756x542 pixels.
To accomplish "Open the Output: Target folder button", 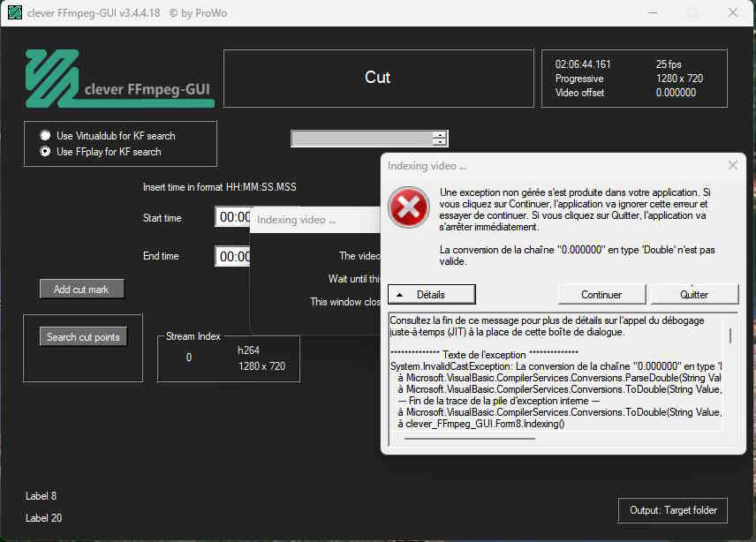I will [673, 510].
